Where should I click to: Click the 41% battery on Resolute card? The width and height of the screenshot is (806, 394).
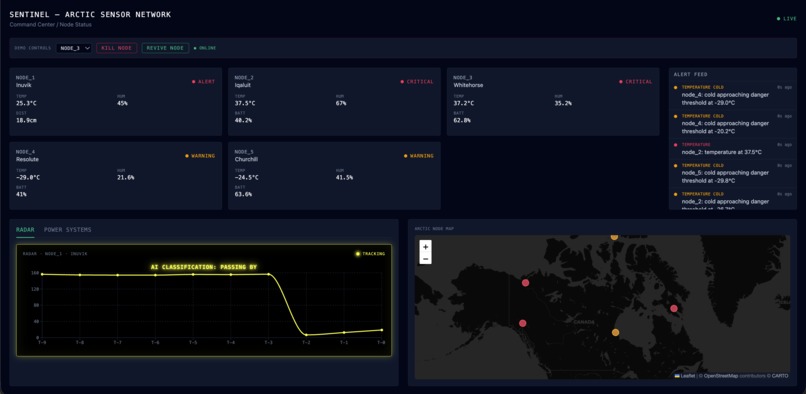click(21, 194)
